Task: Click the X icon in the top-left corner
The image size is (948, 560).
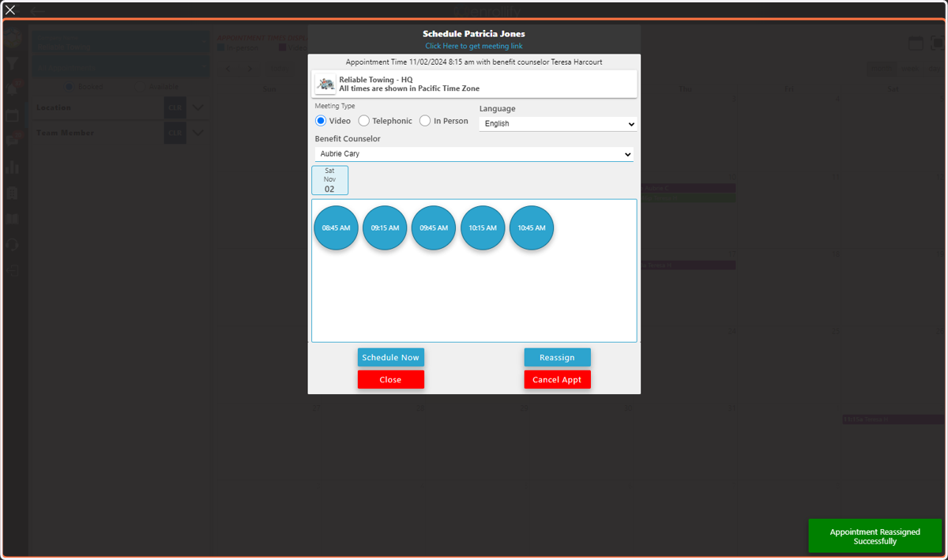Action: 10,10
